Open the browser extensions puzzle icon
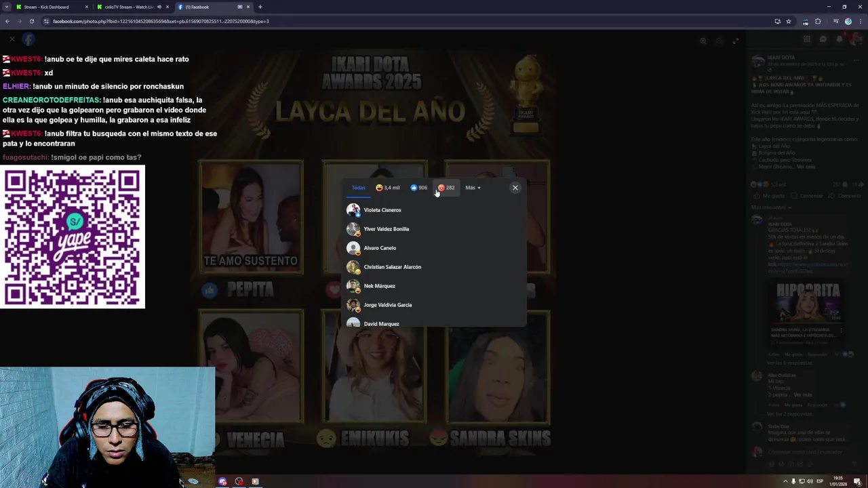This screenshot has height=488, width=868. coord(818,21)
